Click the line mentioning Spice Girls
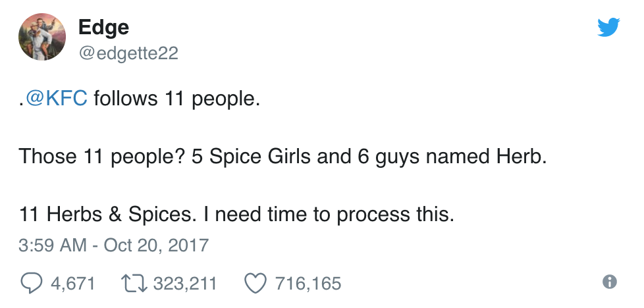 tap(282, 157)
